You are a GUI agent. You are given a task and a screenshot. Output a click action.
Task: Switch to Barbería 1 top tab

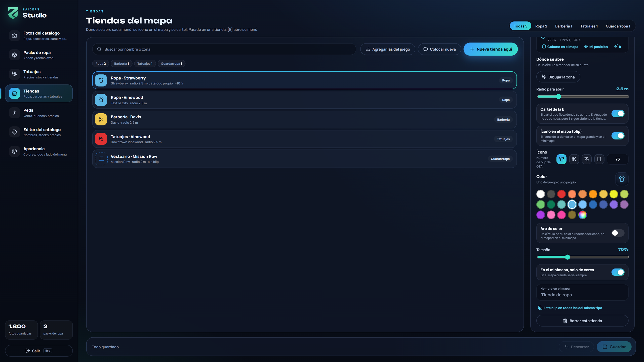pos(563,26)
